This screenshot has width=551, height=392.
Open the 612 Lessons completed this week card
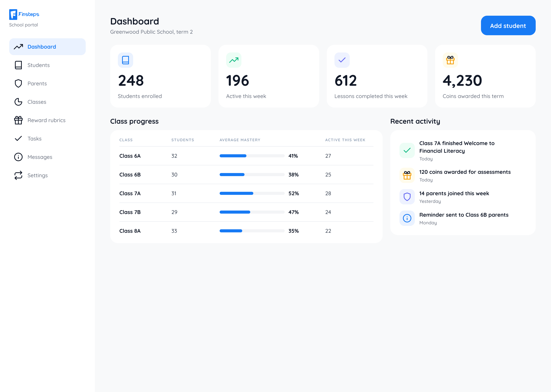click(x=377, y=76)
